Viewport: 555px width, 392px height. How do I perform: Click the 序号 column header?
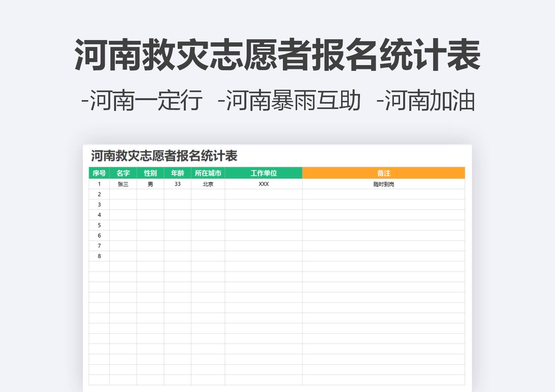click(99, 173)
